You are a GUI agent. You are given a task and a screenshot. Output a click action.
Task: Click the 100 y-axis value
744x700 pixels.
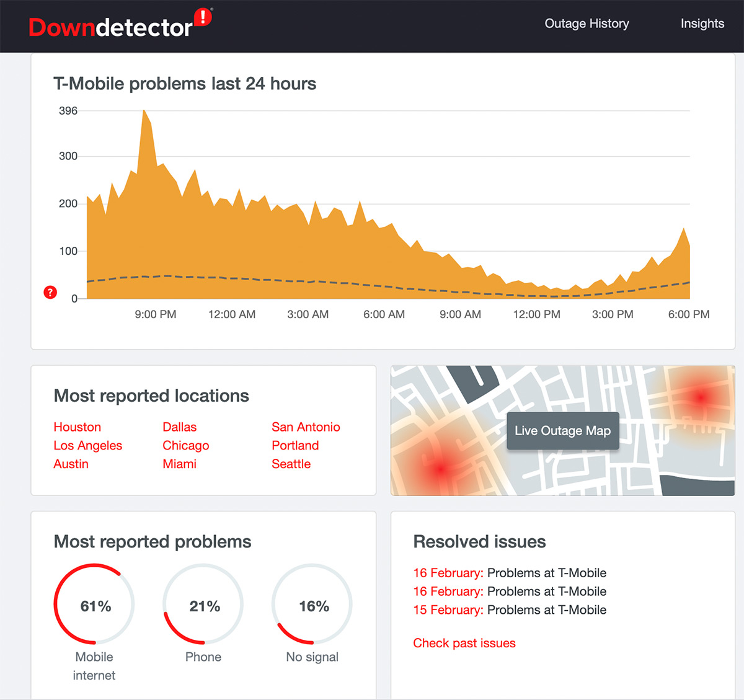[x=68, y=251]
